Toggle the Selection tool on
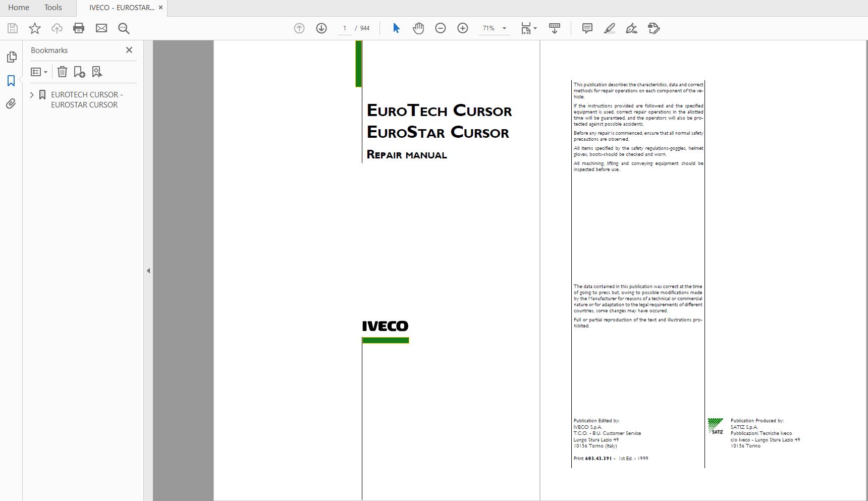Viewport: 868px width, 501px height. [396, 28]
